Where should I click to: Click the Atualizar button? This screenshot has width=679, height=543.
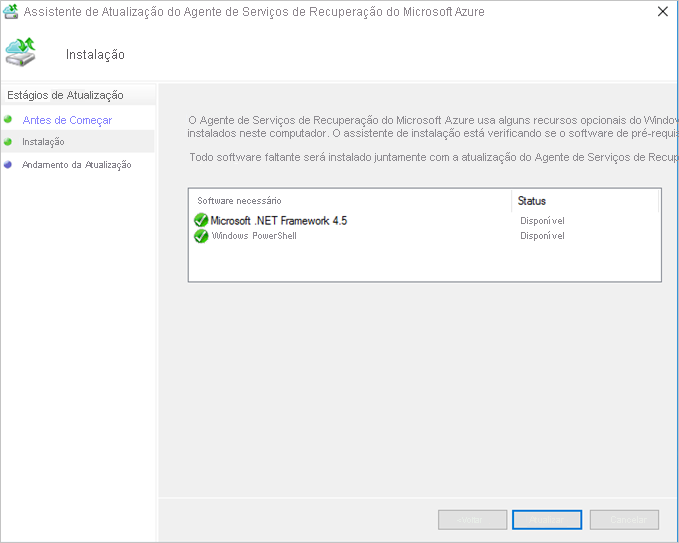(x=546, y=519)
